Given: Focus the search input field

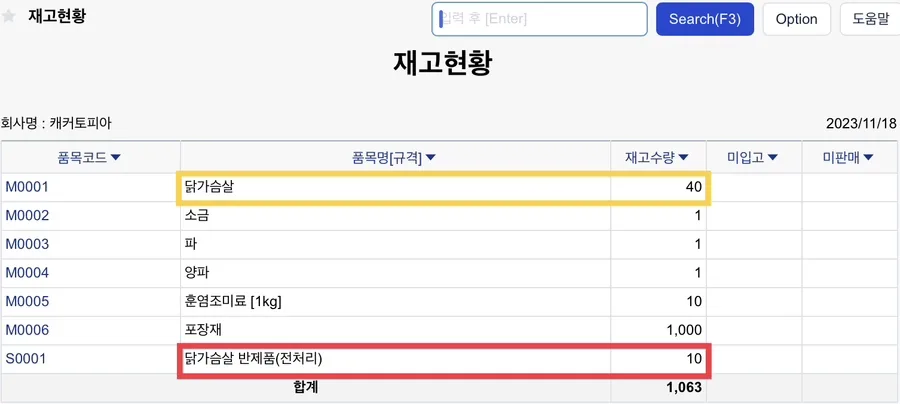Looking at the screenshot, I should (540, 19).
